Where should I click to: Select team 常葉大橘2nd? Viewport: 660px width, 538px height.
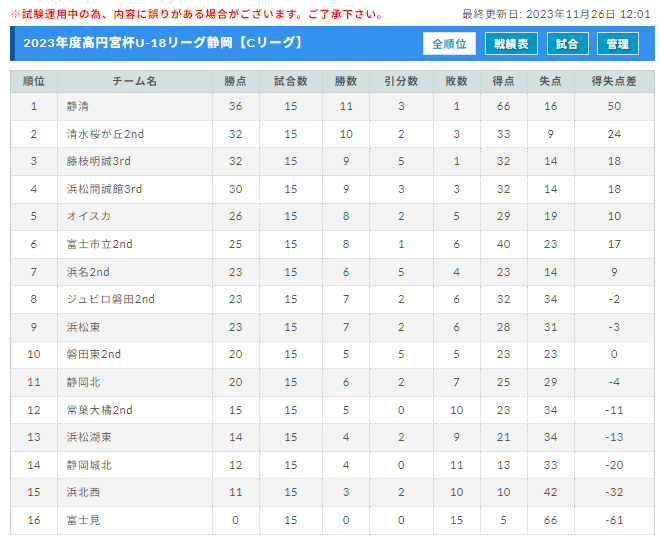[99, 410]
